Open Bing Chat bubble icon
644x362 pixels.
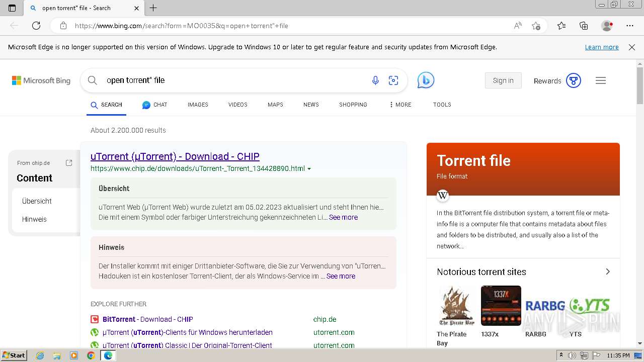[x=426, y=80]
